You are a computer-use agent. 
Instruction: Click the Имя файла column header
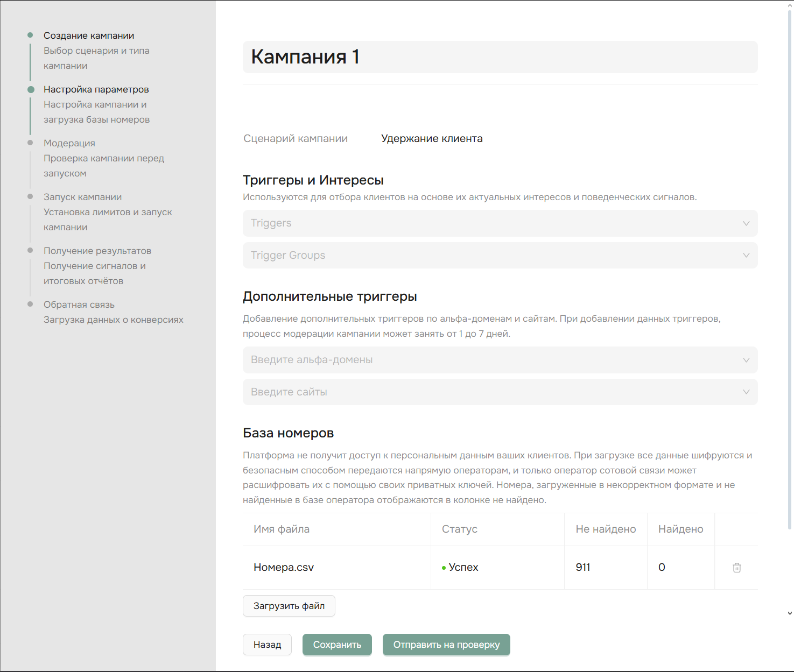click(x=282, y=529)
